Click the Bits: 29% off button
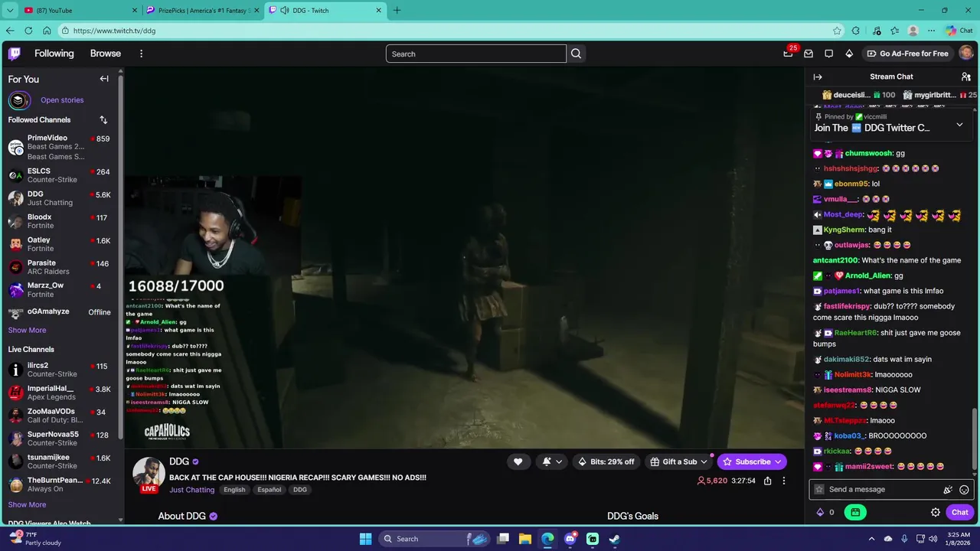The image size is (980, 551). coord(606,461)
